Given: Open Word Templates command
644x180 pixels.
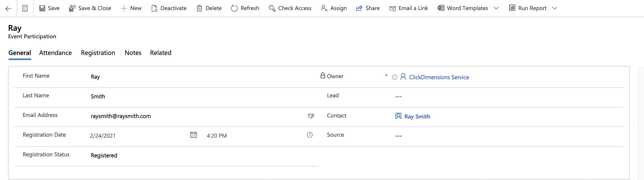Looking at the screenshot, I should (463, 8).
